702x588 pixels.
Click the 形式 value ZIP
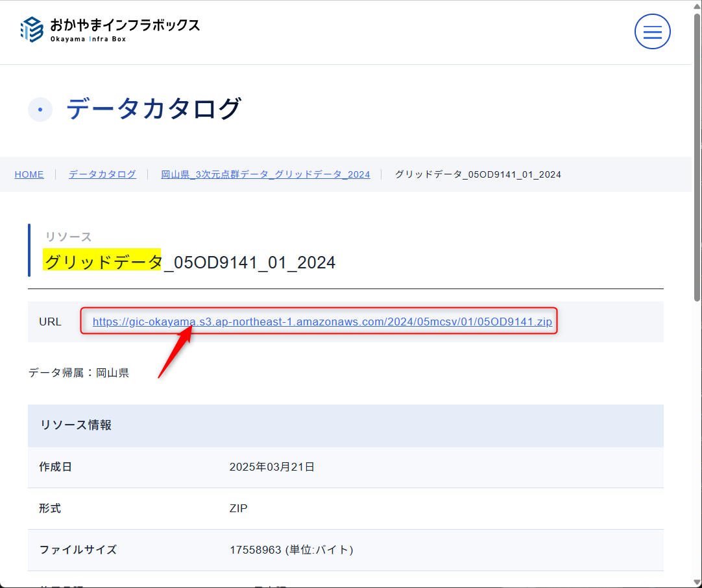[x=238, y=508]
